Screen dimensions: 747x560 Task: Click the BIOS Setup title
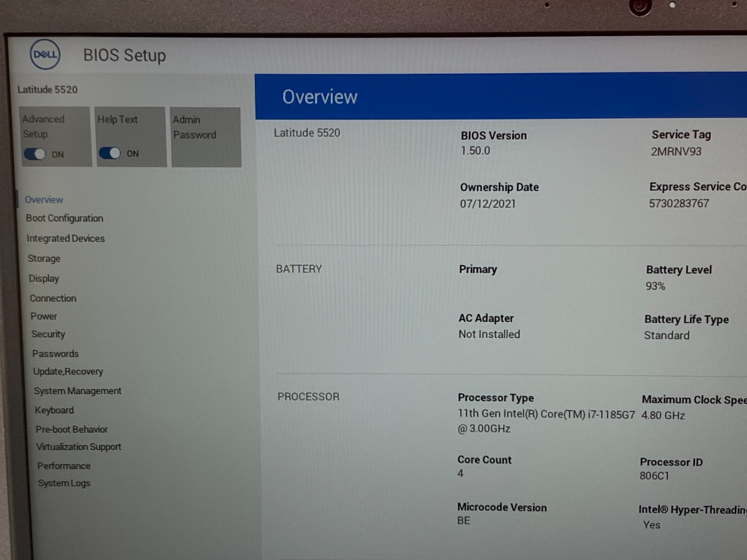tap(125, 55)
